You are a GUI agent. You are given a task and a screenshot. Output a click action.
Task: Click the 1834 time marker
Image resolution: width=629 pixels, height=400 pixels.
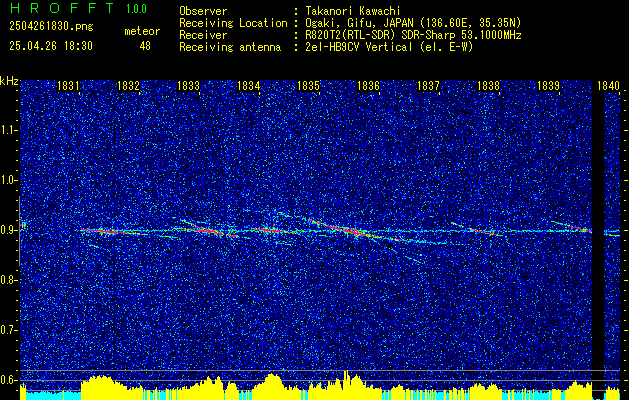[249, 86]
